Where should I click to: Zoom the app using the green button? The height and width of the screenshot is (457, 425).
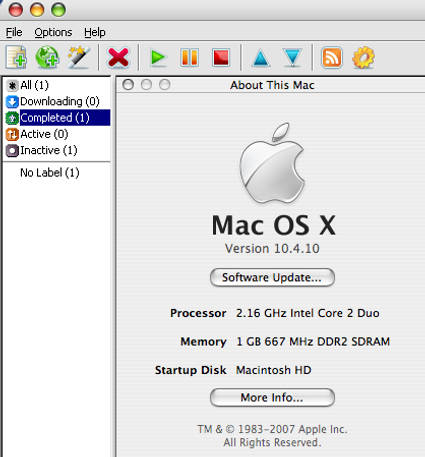[58, 9]
